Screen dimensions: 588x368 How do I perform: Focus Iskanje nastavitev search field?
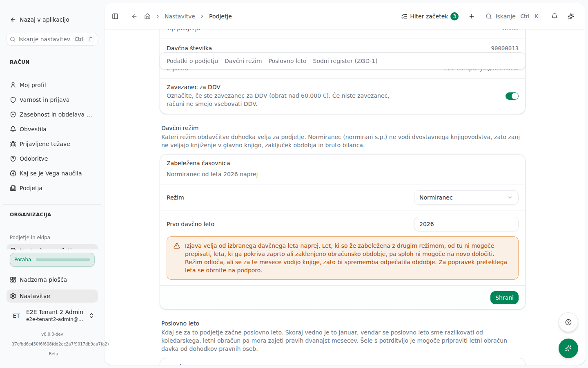[52, 39]
